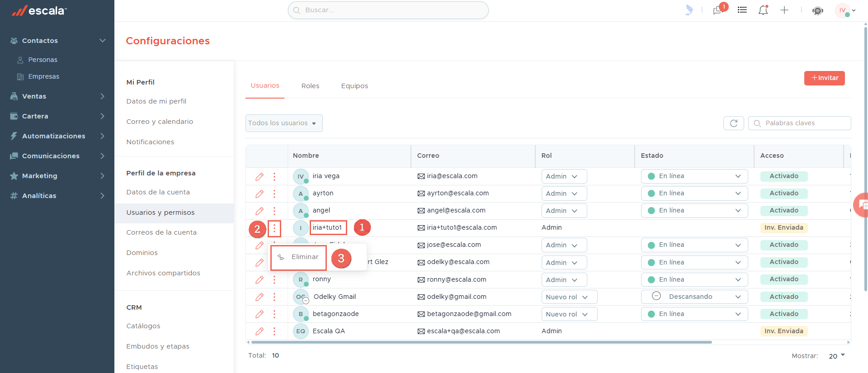Image resolution: width=868 pixels, height=373 pixels.
Task: Open Empresas in the sidebar
Action: click(43, 76)
